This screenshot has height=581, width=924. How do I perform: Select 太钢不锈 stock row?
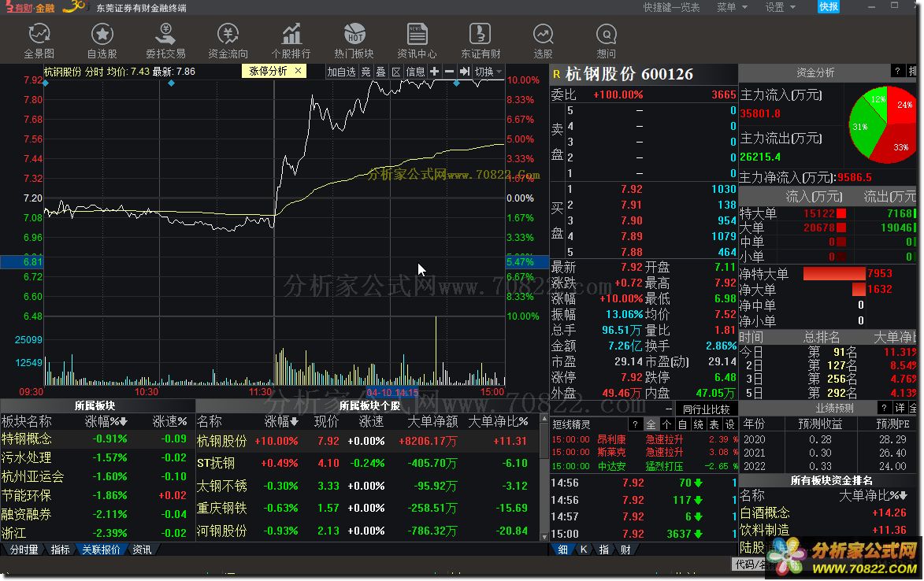coord(366,486)
